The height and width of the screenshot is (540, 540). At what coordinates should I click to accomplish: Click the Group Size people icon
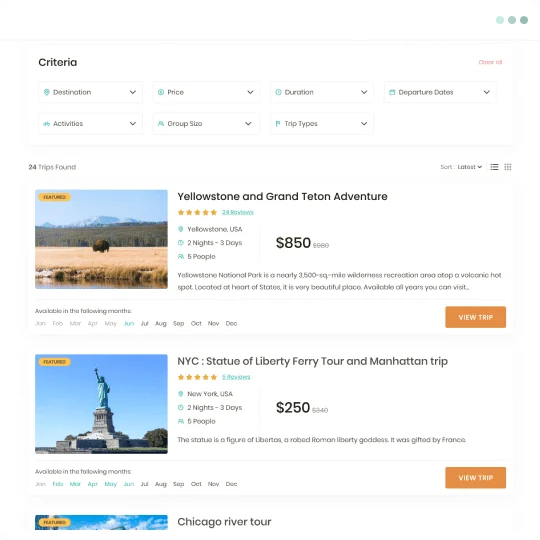tap(161, 123)
